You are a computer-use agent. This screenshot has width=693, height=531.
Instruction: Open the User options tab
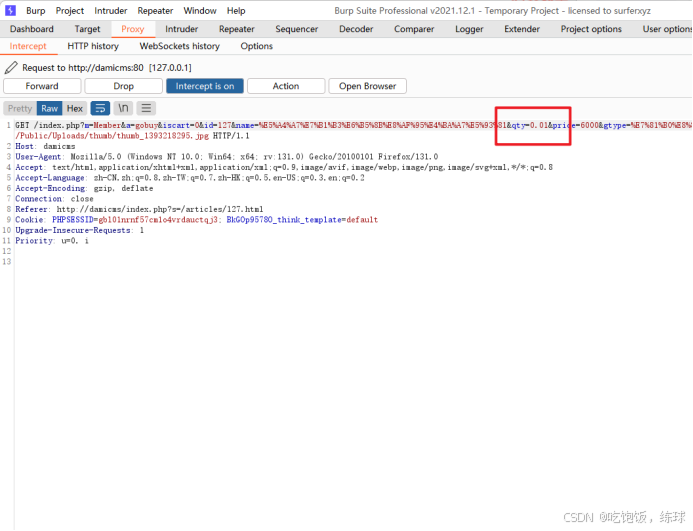(667, 29)
